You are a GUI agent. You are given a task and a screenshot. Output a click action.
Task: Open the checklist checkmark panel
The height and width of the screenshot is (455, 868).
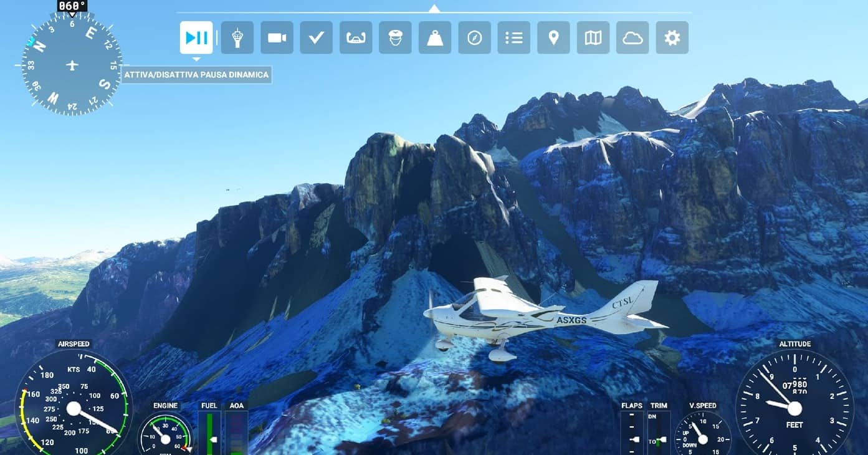pos(316,37)
